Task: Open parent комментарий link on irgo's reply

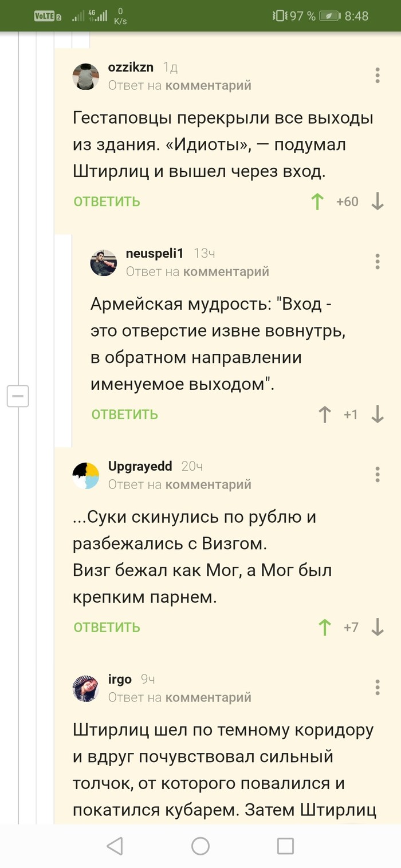Action: pyautogui.click(x=209, y=697)
